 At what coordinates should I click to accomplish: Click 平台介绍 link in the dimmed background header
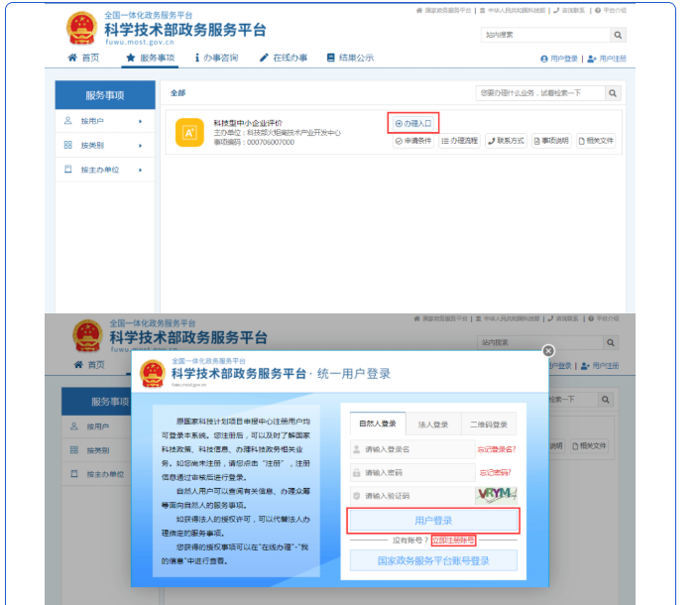pos(604,318)
